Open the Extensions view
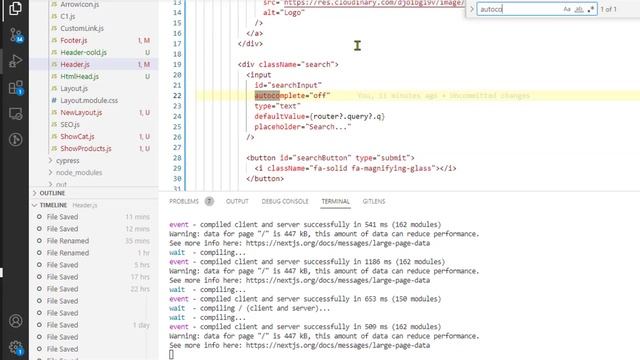The image size is (640, 360). [x=16, y=88]
